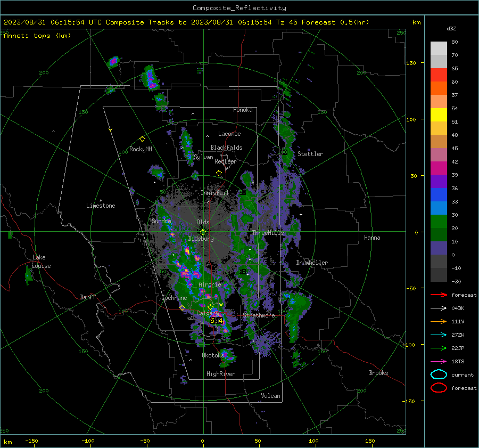Select the orange 111V track arrow
The image size is (479, 448).
[439, 321]
